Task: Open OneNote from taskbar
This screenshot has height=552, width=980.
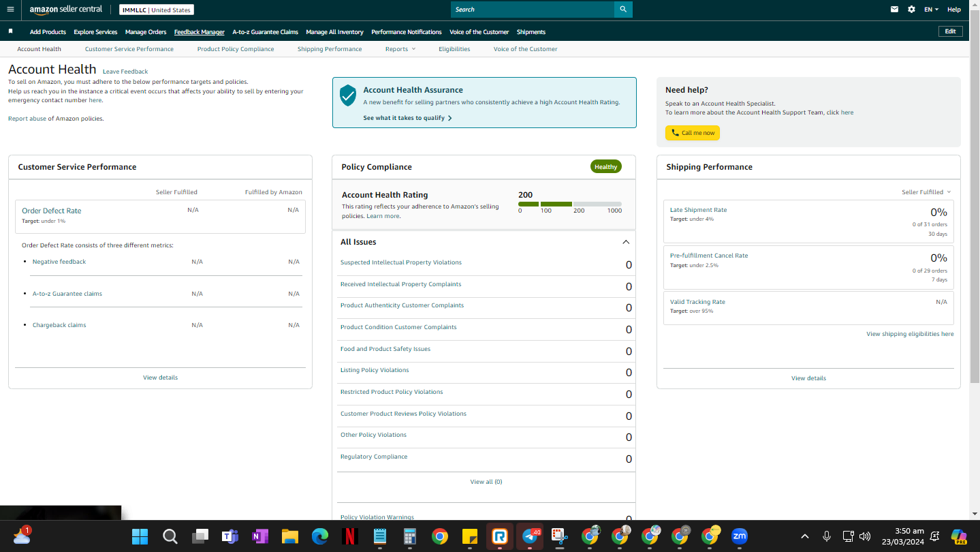Action: coord(259,536)
